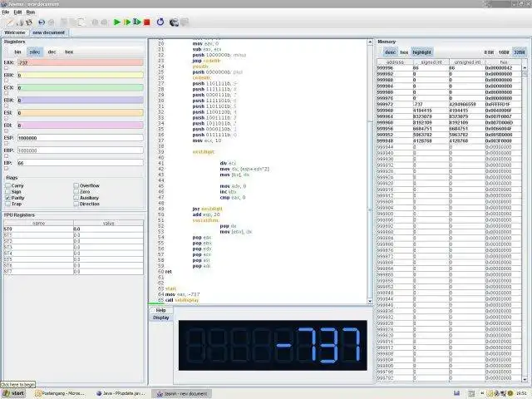532x399 pixels.
Task: Select 32Bit memory width
Action: click(x=520, y=52)
